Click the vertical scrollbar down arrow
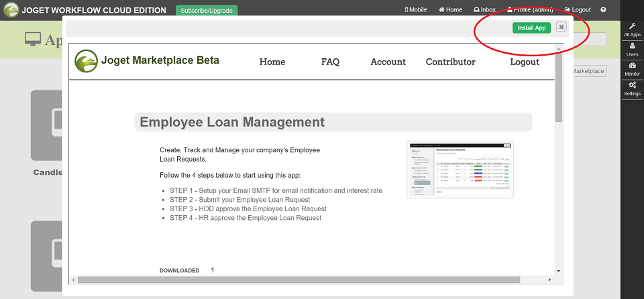 click(x=559, y=272)
